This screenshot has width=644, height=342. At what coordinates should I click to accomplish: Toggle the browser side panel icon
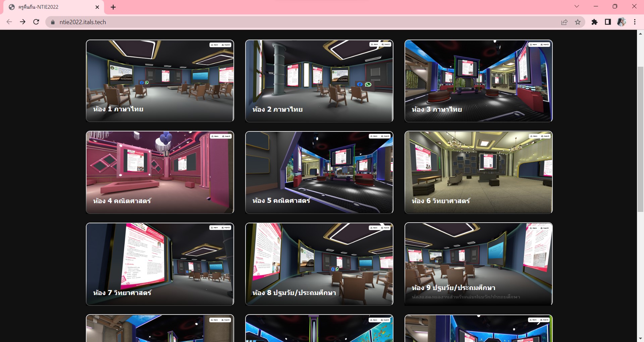(x=608, y=22)
